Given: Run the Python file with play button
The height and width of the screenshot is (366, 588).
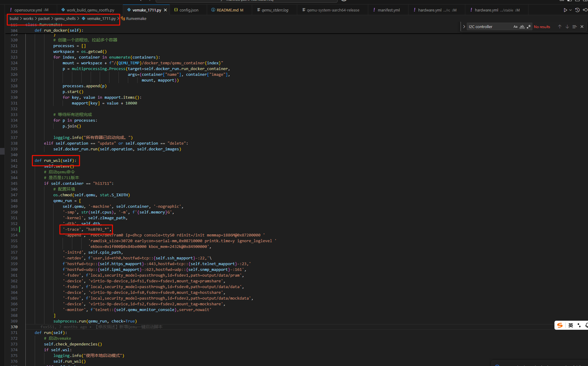Looking at the screenshot, I should pyautogui.click(x=565, y=10).
